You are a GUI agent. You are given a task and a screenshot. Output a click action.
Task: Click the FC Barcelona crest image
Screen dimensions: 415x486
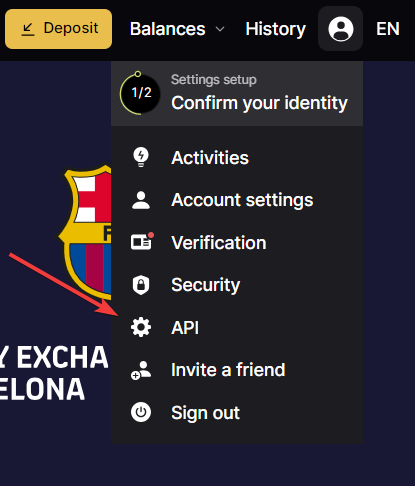point(85,232)
